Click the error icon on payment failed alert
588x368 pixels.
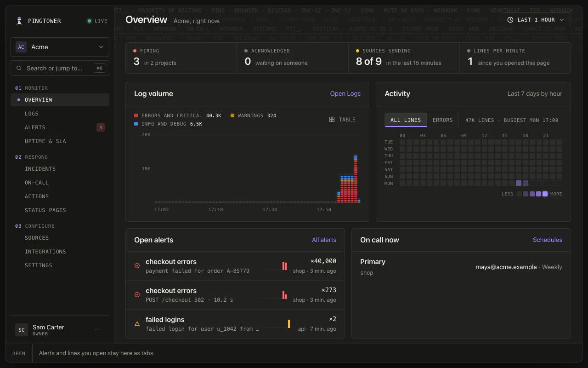point(137,266)
